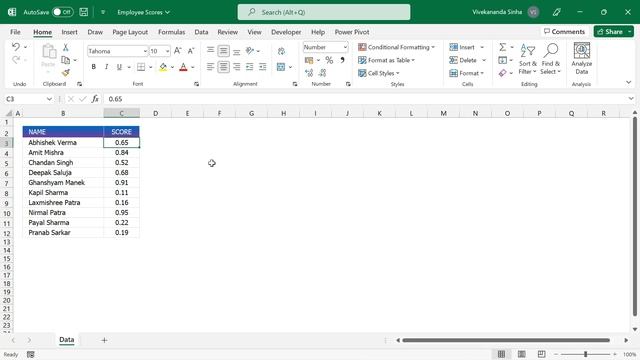Click the Save icon in title bar
640x360 pixels.
point(84,12)
